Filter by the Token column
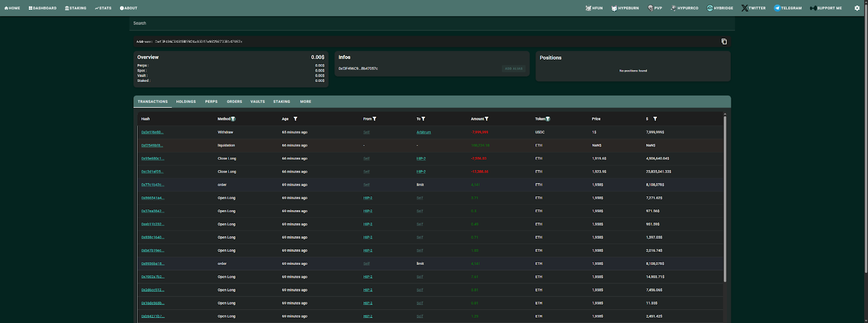The width and height of the screenshot is (868, 323). click(x=548, y=119)
